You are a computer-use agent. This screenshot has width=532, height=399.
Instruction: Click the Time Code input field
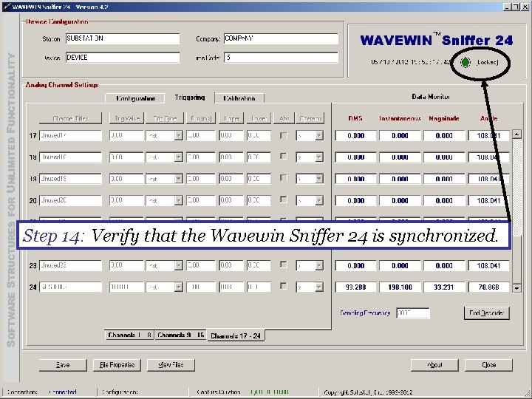[x=281, y=58]
